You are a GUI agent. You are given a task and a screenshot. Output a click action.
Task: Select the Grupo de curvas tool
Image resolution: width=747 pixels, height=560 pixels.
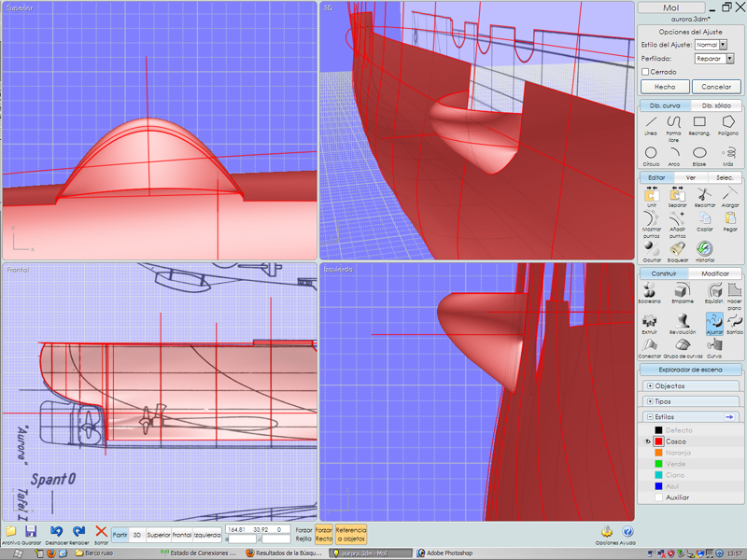tap(683, 348)
